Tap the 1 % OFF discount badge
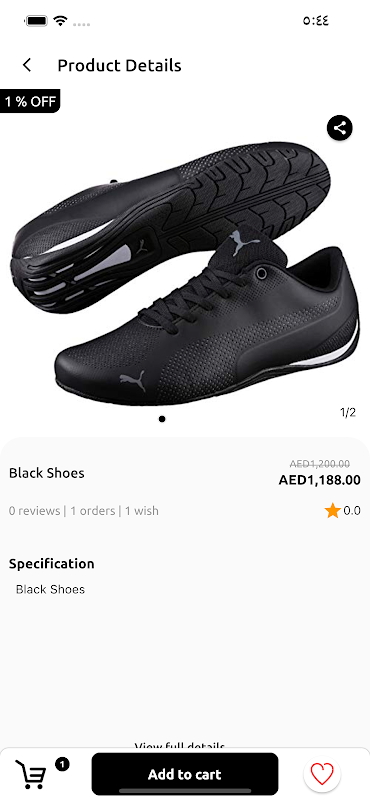Image resolution: width=370 pixels, height=800 pixels. (30, 101)
